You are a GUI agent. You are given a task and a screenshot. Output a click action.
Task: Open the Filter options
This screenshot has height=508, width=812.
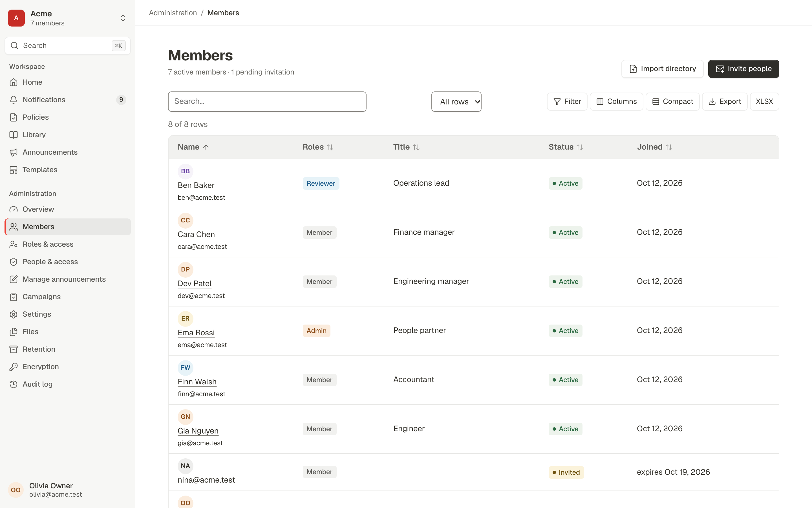(x=567, y=102)
